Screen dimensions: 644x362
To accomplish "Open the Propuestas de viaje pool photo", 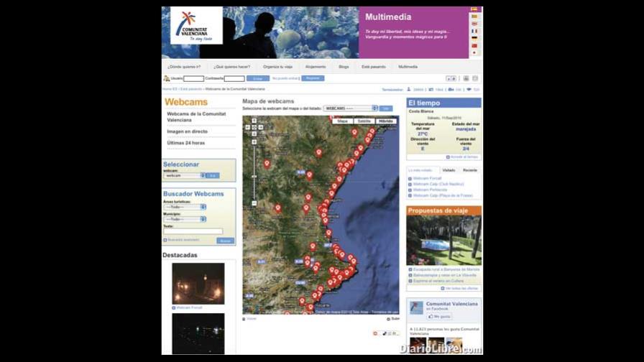I will [x=444, y=241].
